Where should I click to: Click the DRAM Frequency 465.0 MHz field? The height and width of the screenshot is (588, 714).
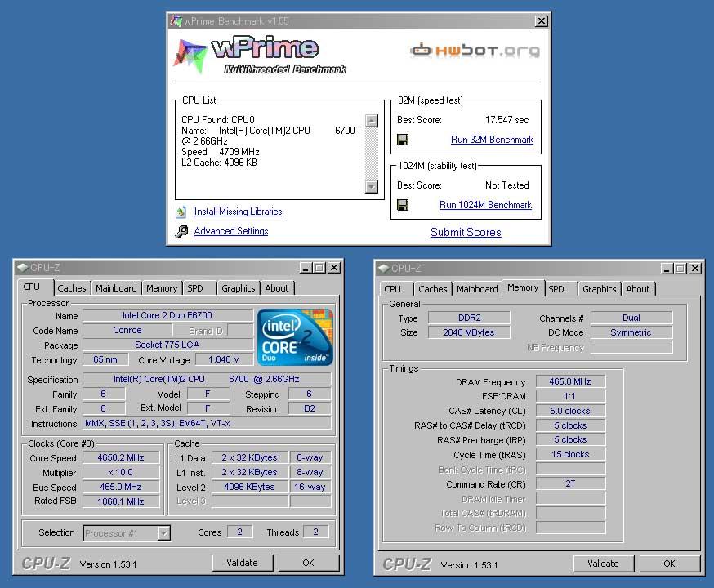click(570, 381)
